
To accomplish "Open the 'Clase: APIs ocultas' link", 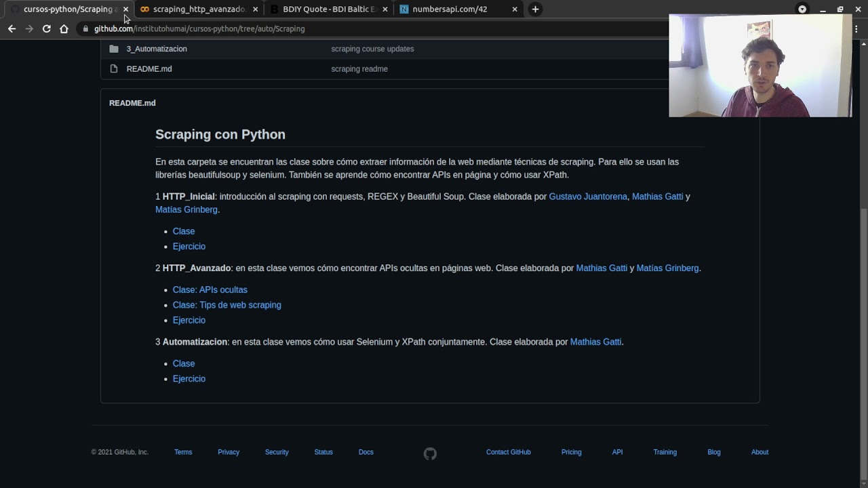I will tap(210, 289).
